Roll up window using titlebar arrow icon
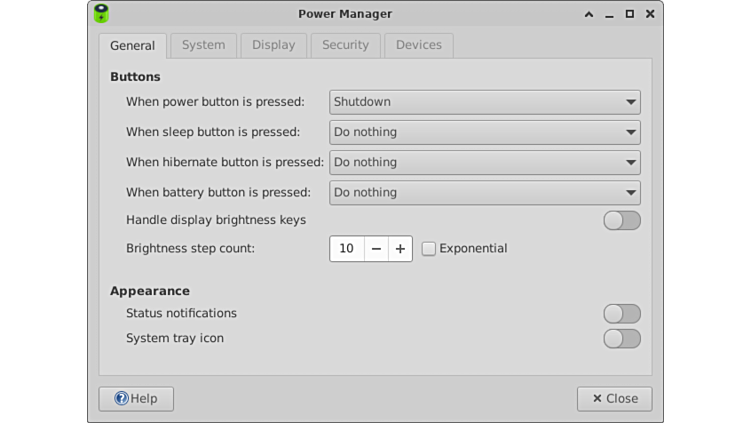This screenshot has height=423, width=752. pos(588,14)
